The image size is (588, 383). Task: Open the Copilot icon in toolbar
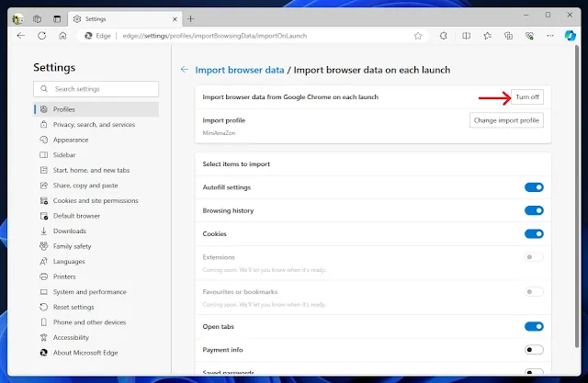click(x=570, y=36)
